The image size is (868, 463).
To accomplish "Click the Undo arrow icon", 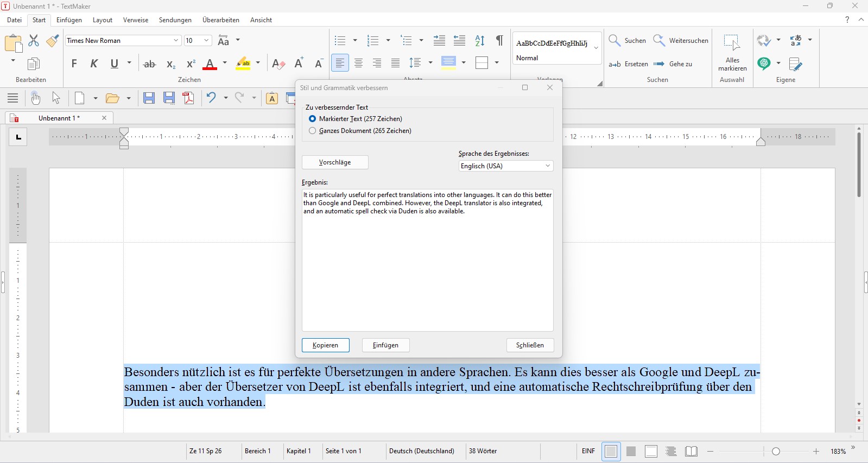I will [x=211, y=98].
